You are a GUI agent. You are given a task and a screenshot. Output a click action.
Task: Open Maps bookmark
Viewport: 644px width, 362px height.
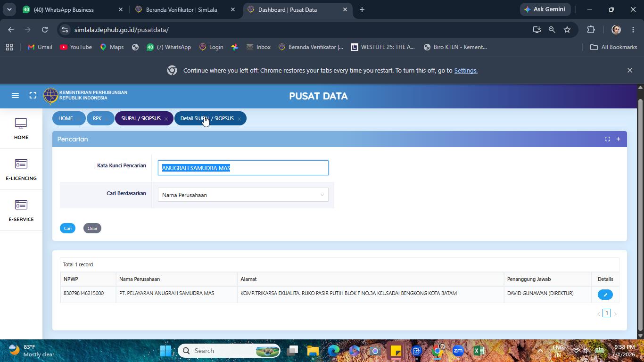(x=112, y=47)
